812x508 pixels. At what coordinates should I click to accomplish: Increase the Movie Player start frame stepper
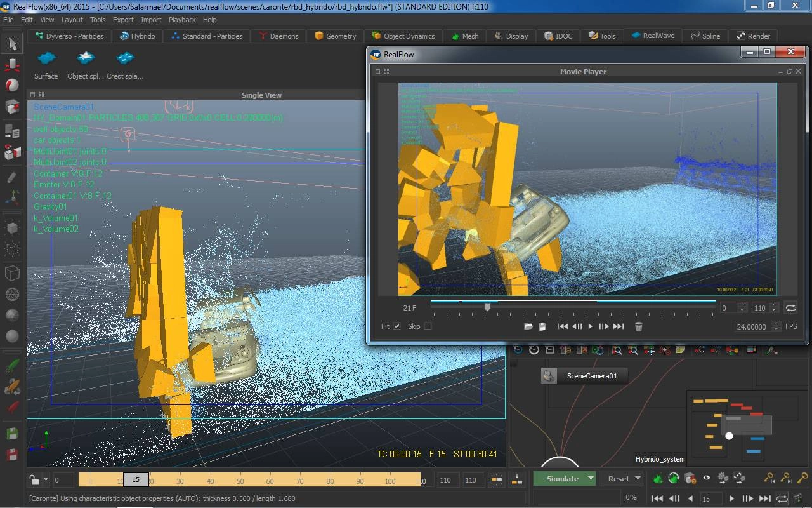742,305
